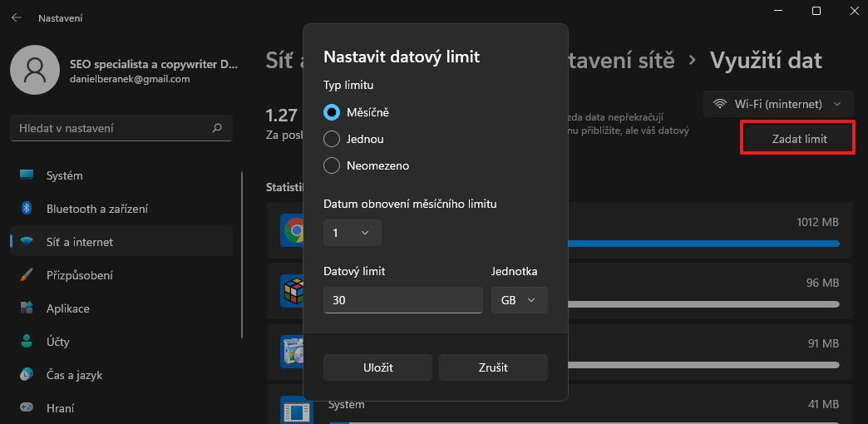Choose the Neomezeno limit option

331,165
